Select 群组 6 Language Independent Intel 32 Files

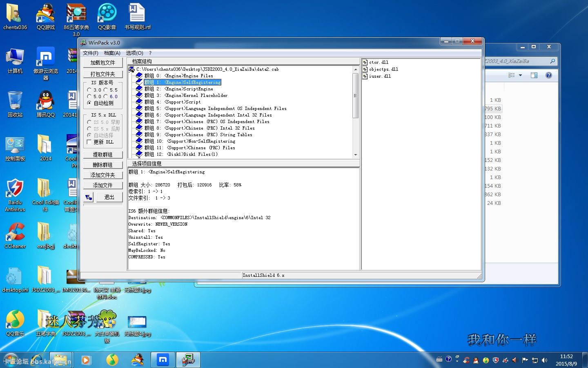pyautogui.click(x=208, y=115)
